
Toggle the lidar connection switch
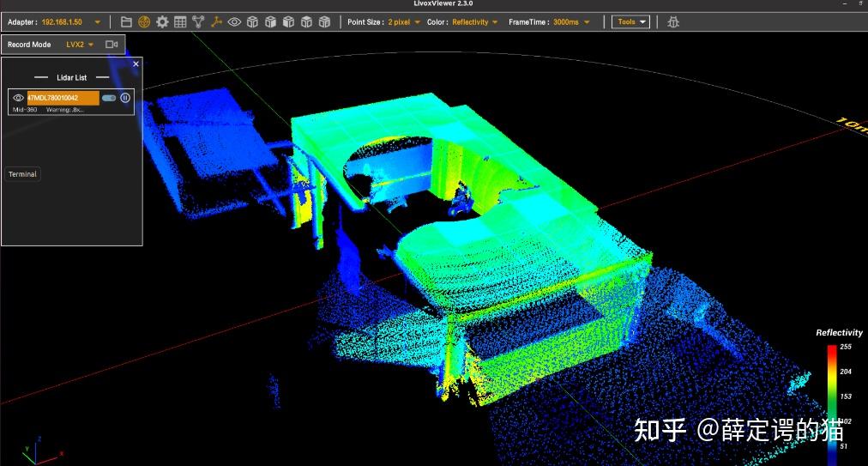pyautogui.click(x=109, y=98)
